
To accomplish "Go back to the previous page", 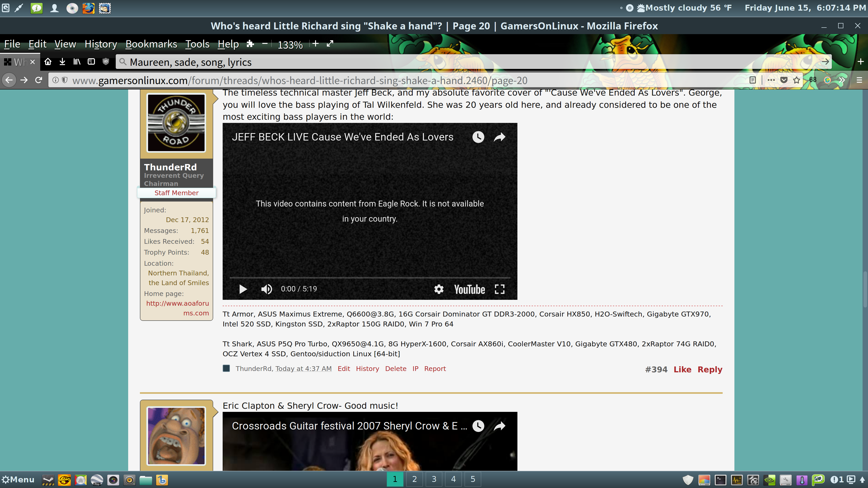I will pos(9,80).
